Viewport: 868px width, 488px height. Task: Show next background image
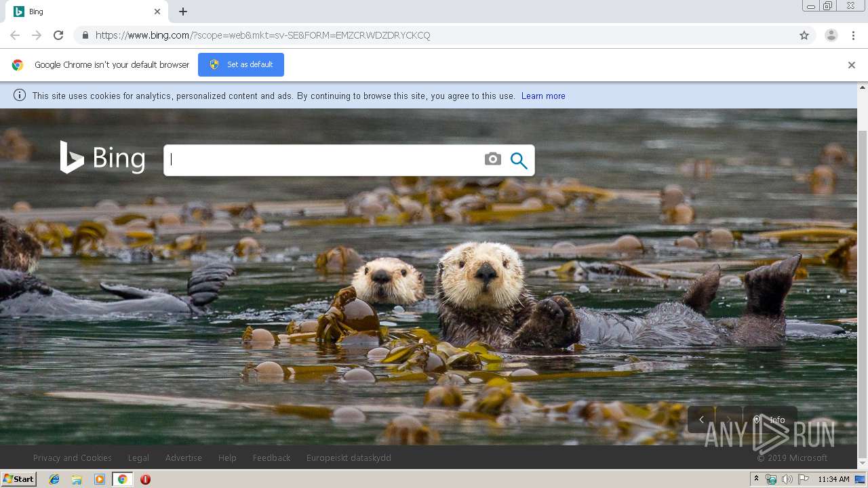(729, 420)
